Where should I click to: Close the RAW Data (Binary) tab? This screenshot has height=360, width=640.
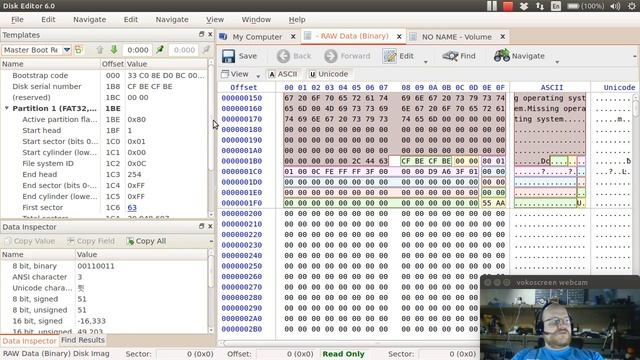pos(399,36)
